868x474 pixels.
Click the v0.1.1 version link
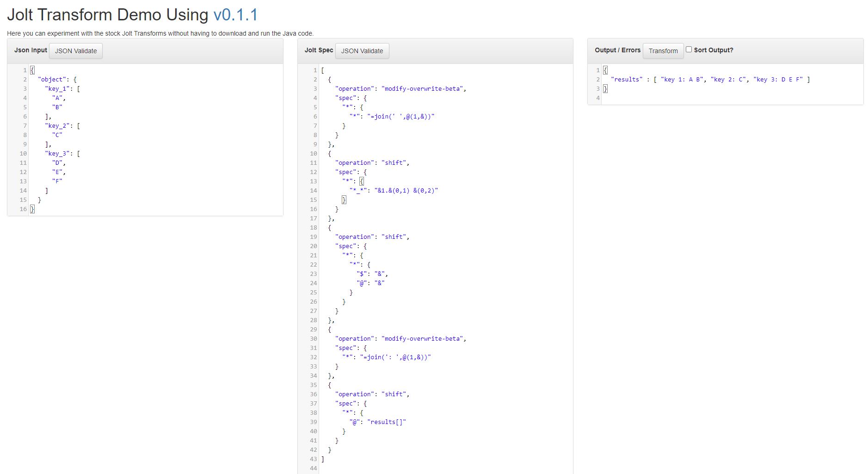[235, 15]
